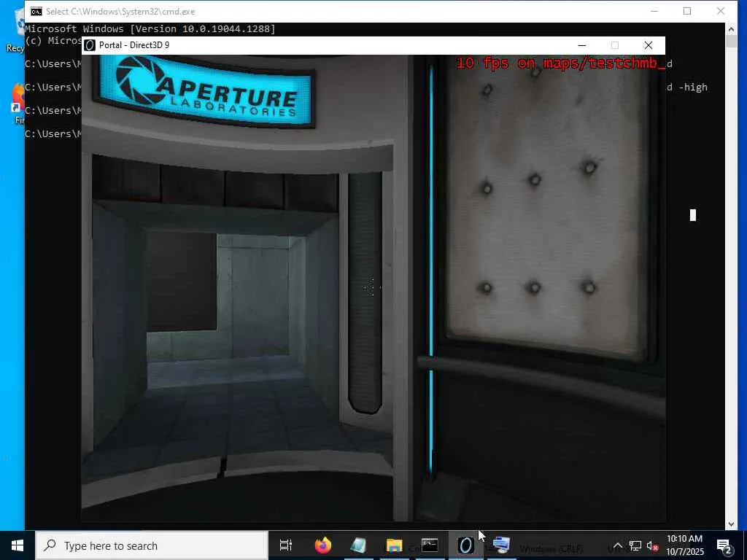The width and height of the screenshot is (747, 560).
Task: Click the muted volume tray icon
Action: (652, 545)
